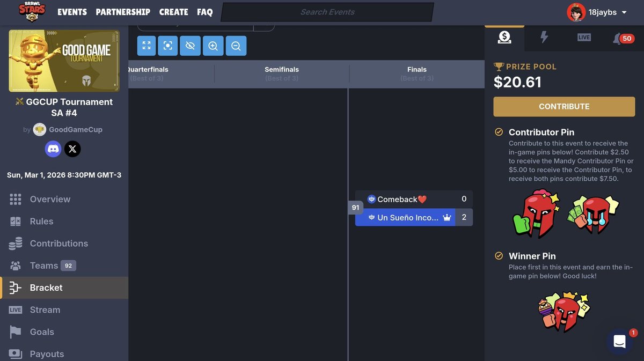Go to the Overview section
The width and height of the screenshot is (644, 361).
pos(64,199)
